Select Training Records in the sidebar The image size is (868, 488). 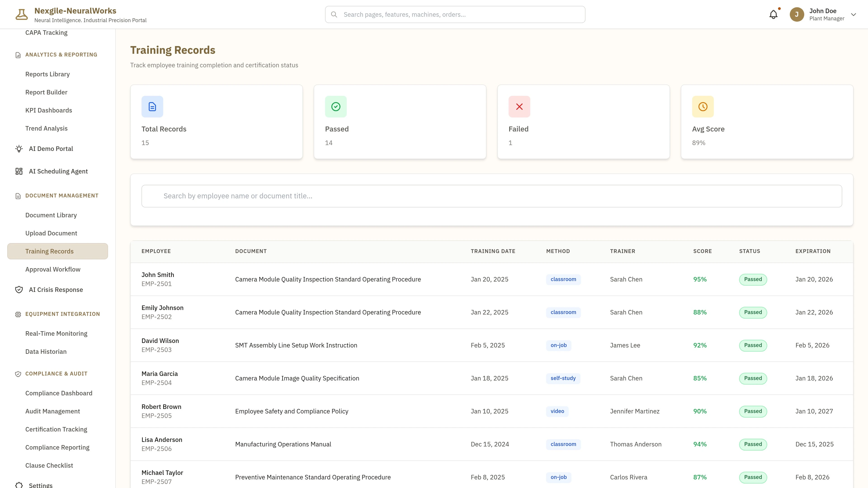pyautogui.click(x=50, y=251)
